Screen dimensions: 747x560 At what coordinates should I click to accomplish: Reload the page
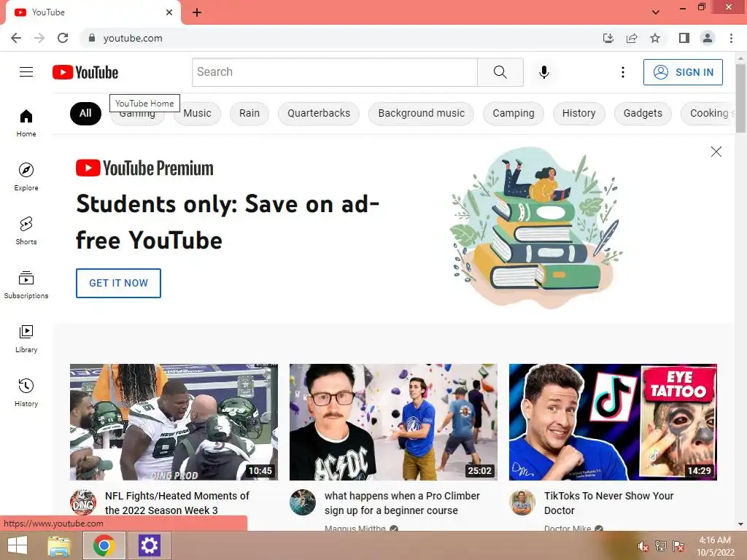63,38
